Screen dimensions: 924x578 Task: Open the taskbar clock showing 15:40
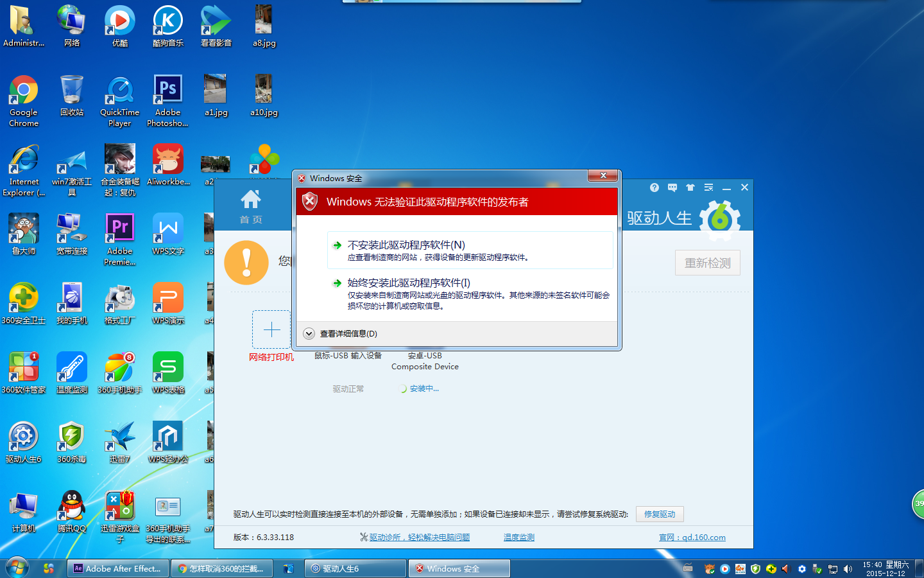coord(886,568)
